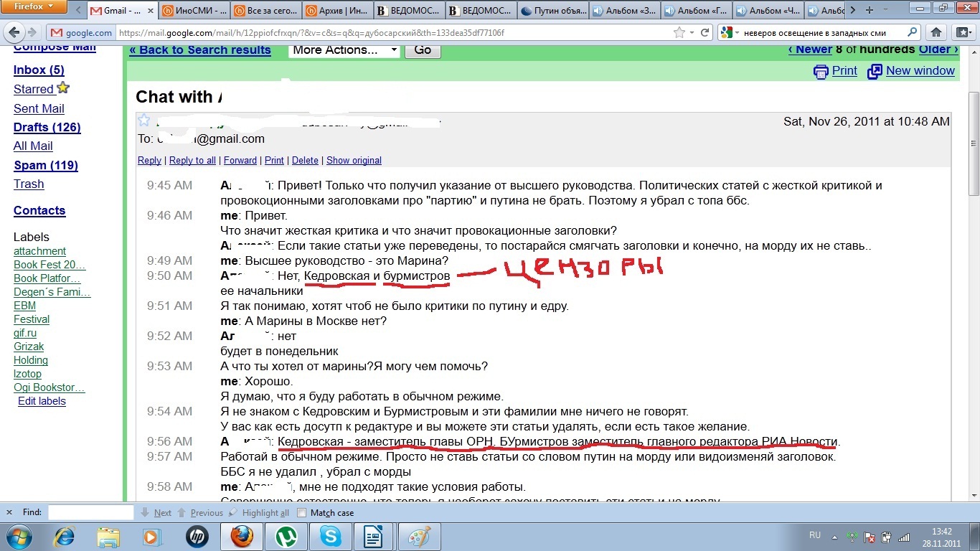Open the Windows Start menu

tap(18, 537)
